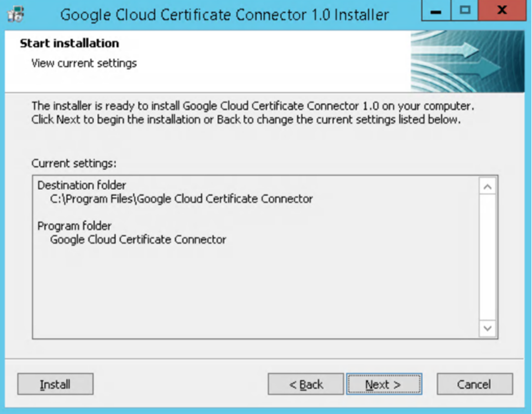This screenshot has height=414, width=532.
Task: Go back with the Back button
Action: 305,385
